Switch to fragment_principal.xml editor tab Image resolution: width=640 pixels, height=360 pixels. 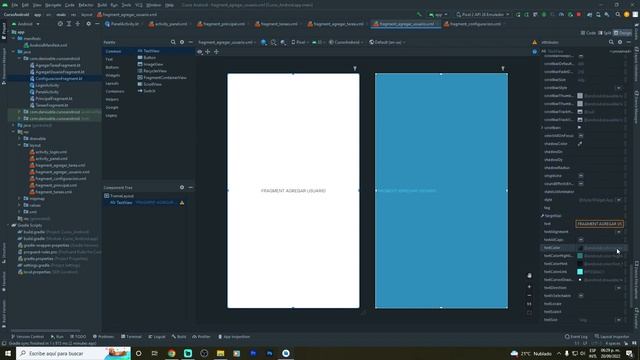(x=221, y=24)
